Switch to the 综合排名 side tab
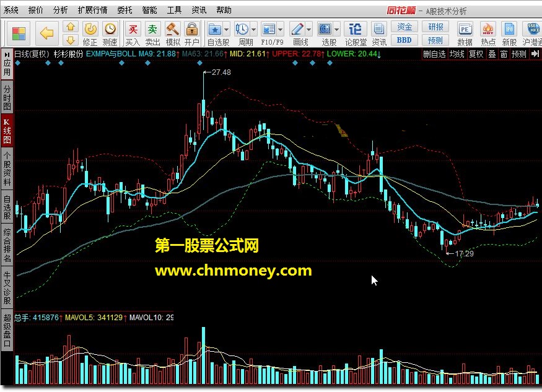Viewport: 542px width, 392px height. (x=7, y=245)
